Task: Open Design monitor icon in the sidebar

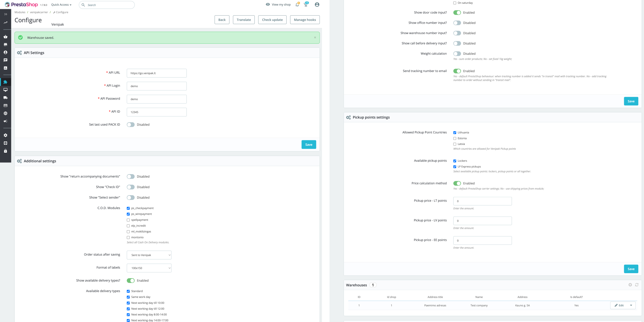Action: (5, 90)
